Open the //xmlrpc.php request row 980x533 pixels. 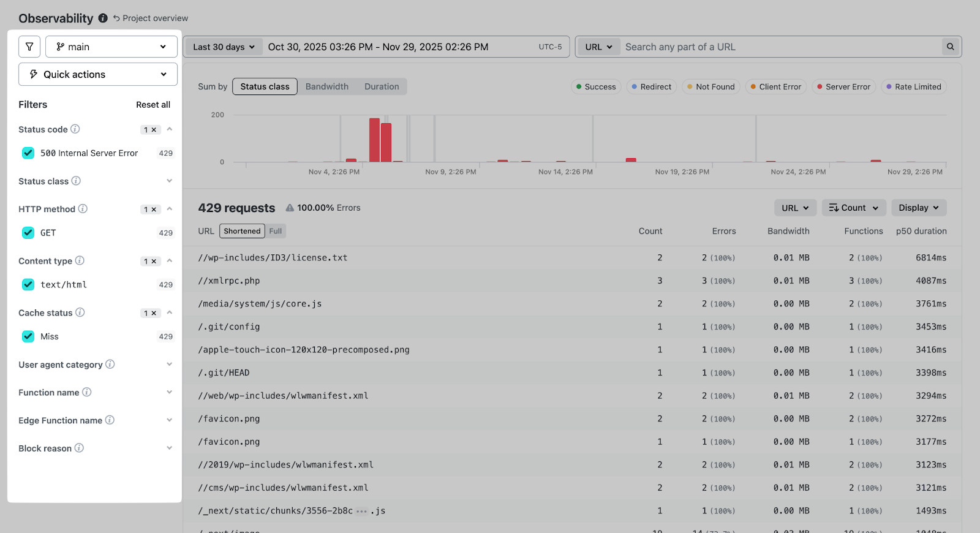[x=572, y=281]
